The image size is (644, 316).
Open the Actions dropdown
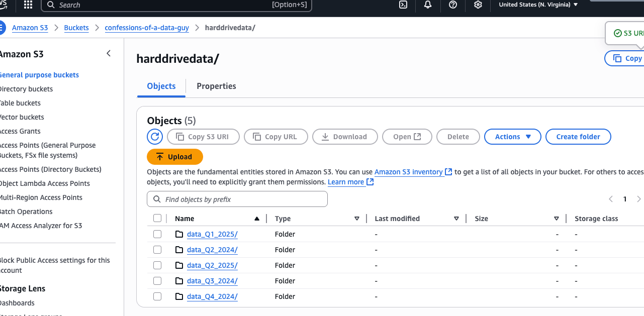[x=512, y=137]
